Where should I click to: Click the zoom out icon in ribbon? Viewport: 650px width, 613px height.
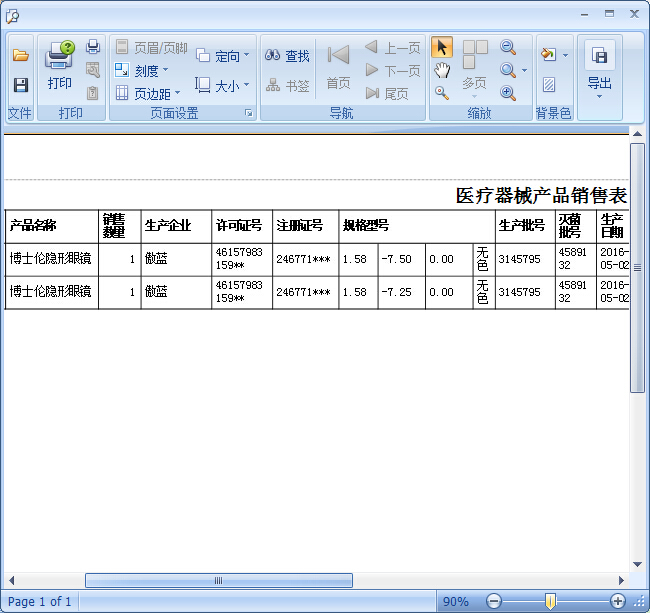pyautogui.click(x=508, y=47)
